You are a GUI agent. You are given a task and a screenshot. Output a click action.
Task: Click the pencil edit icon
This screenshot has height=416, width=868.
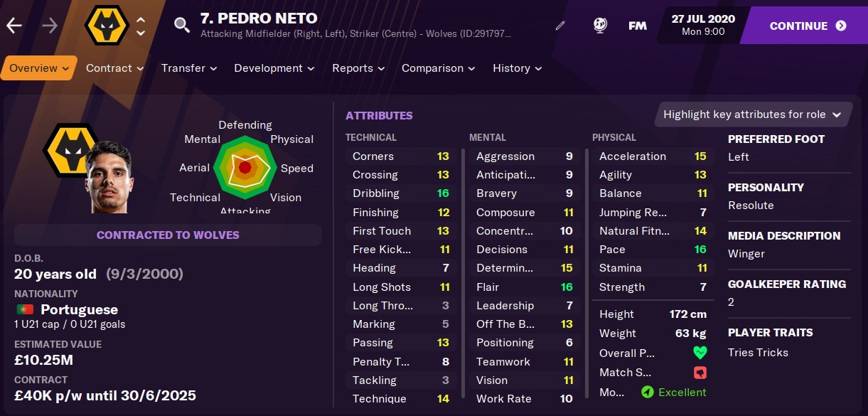click(x=560, y=26)
